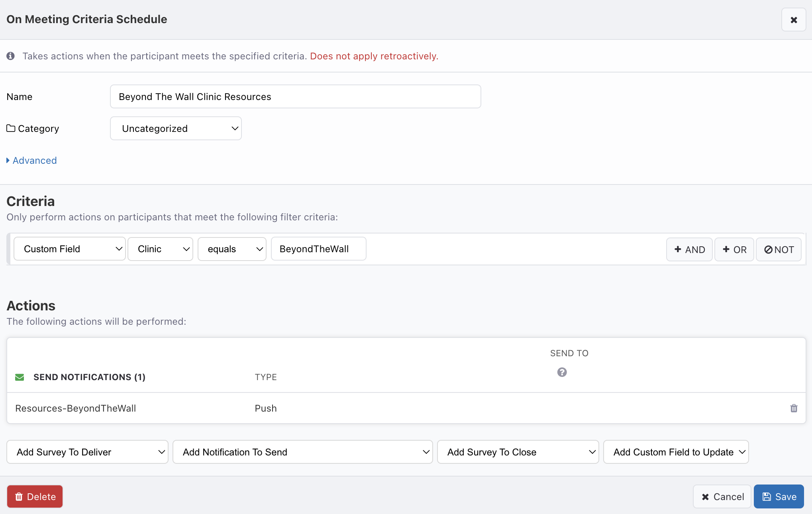
Task: Open the Custom Field criteria type dropdown
Action: [70, 249]
